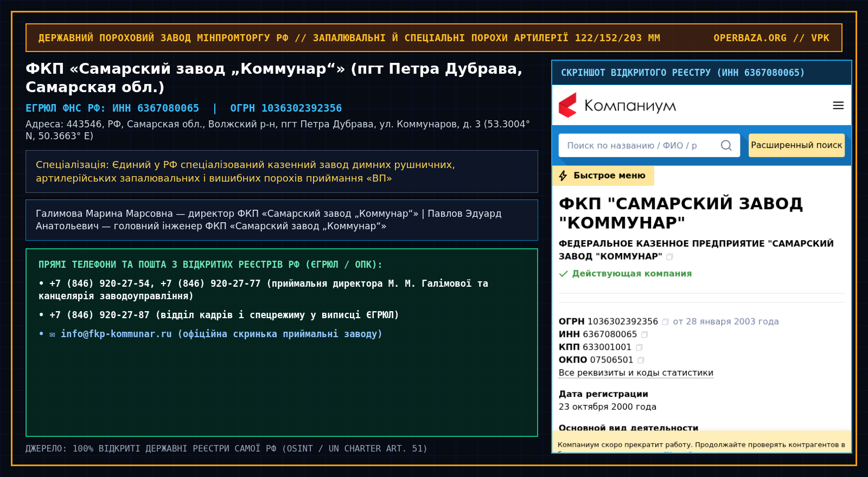Copy the ИНН value with its copy icon
The height and width of the screenshot is (477, 868).
(644, 335)
